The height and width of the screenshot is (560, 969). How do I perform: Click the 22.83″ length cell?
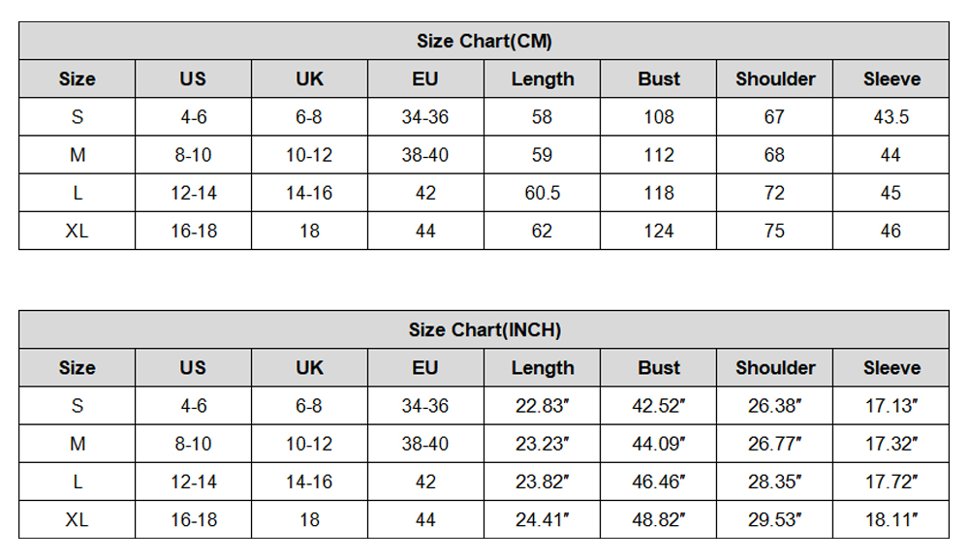pos(543,406)
